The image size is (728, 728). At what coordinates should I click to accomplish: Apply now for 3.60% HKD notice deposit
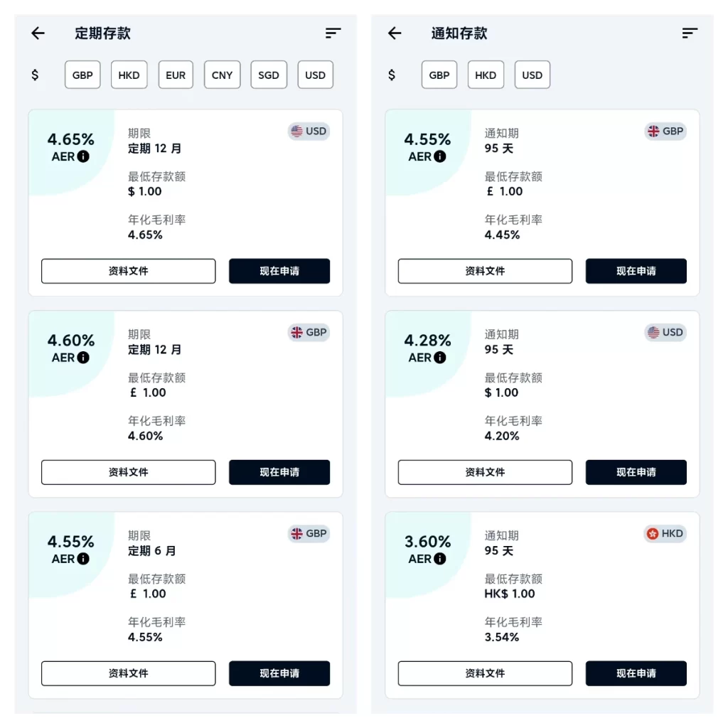click(636, 673)
